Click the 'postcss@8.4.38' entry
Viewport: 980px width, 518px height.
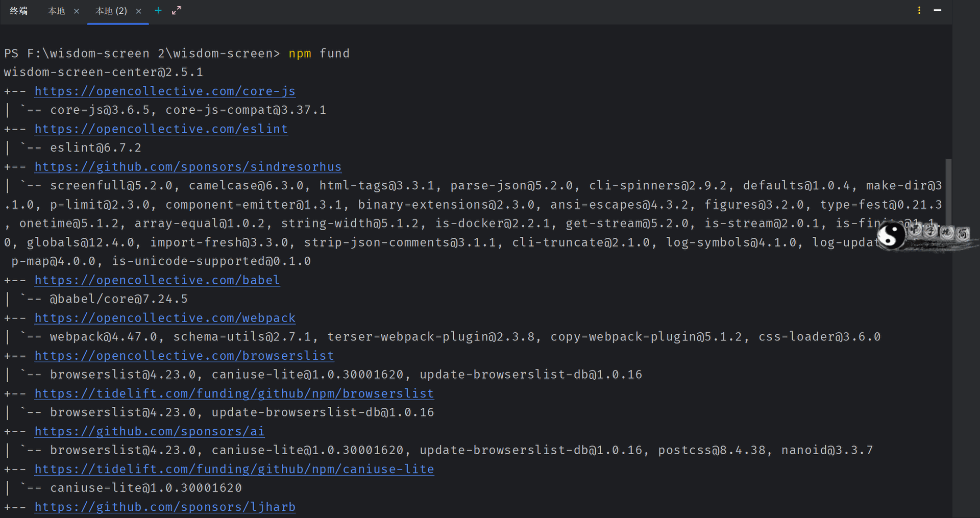pyautogui.click(x=712, y=450)
